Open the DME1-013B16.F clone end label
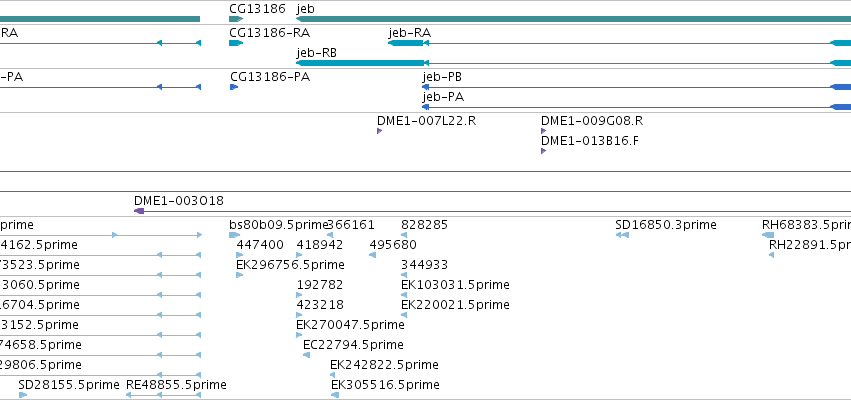This screenshot has height=400, width=851. tap(590, 141)
